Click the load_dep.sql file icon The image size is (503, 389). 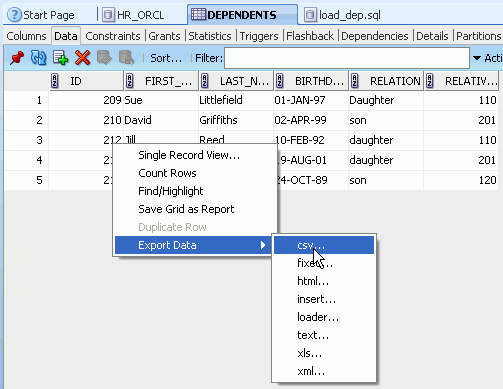310,15
